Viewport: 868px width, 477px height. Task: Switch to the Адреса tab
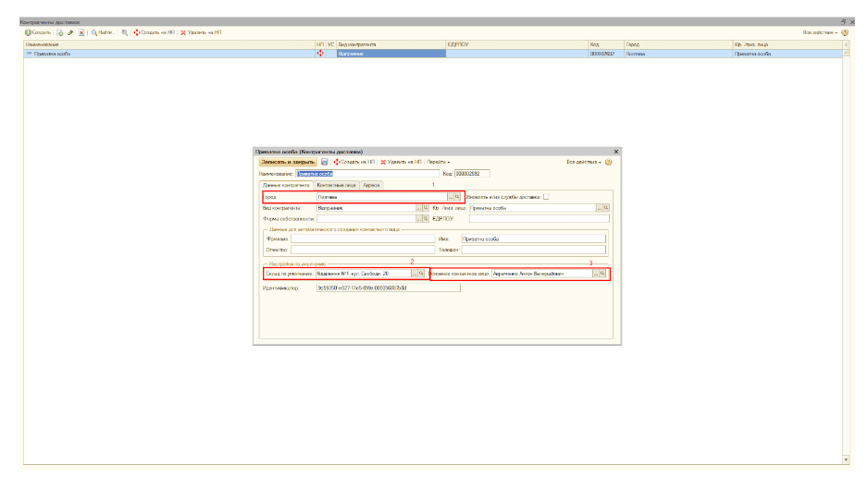pos(370,185)
